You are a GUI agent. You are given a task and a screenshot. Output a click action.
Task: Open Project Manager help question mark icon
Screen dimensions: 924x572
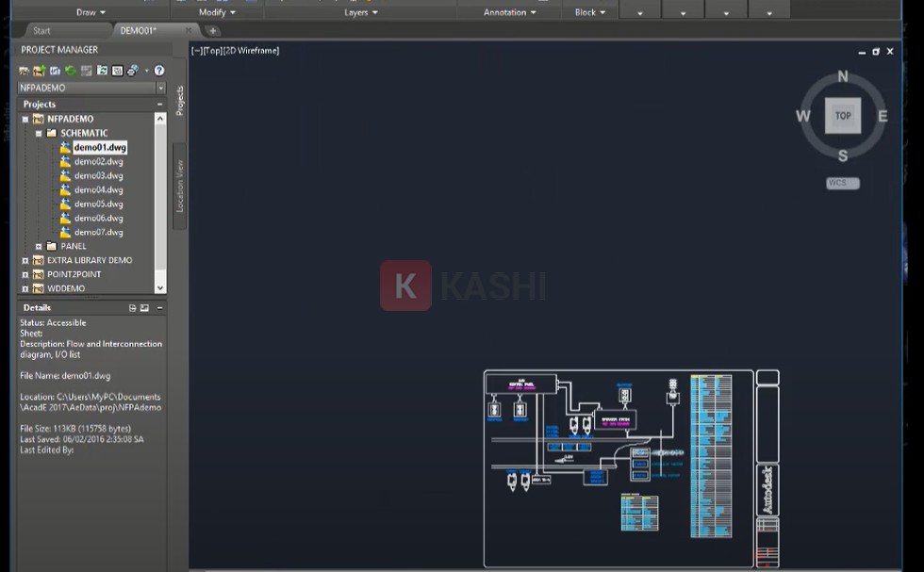pyautogui.click(x=159, y=71)
